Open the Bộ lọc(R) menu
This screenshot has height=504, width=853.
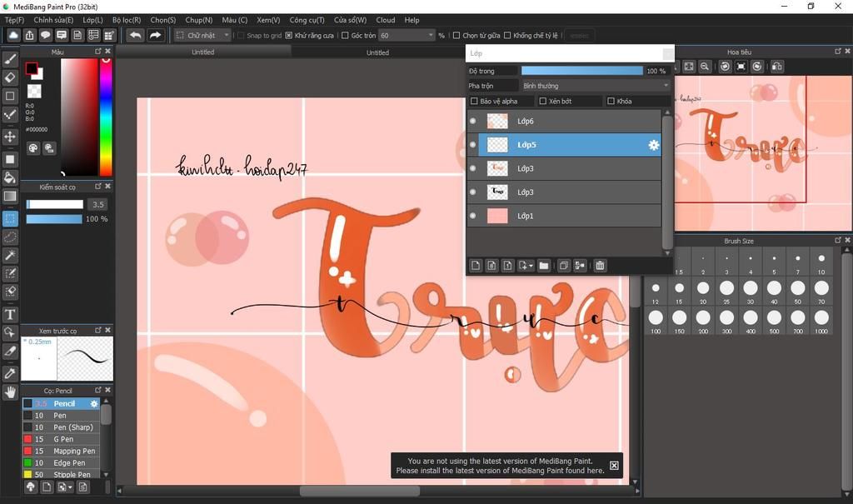(127, 20)
